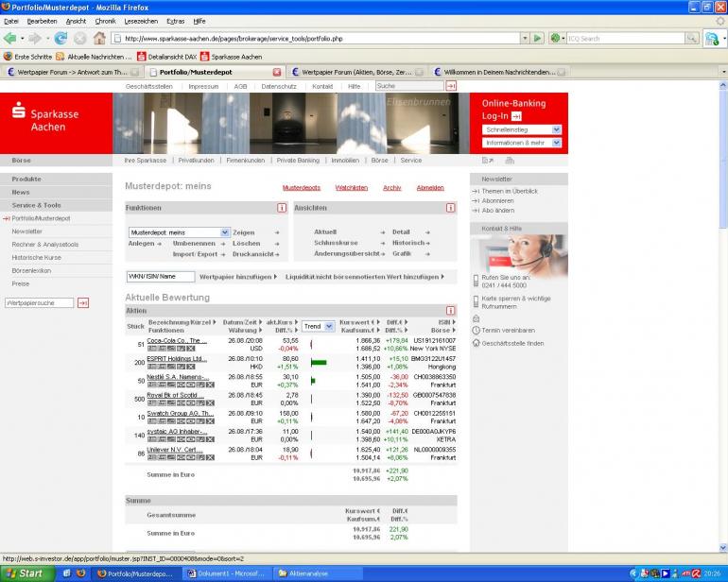Click the scrollbar up arrow
Viewport: 728px width, 582px height.
pyautogui.click(x=723, y=85)
